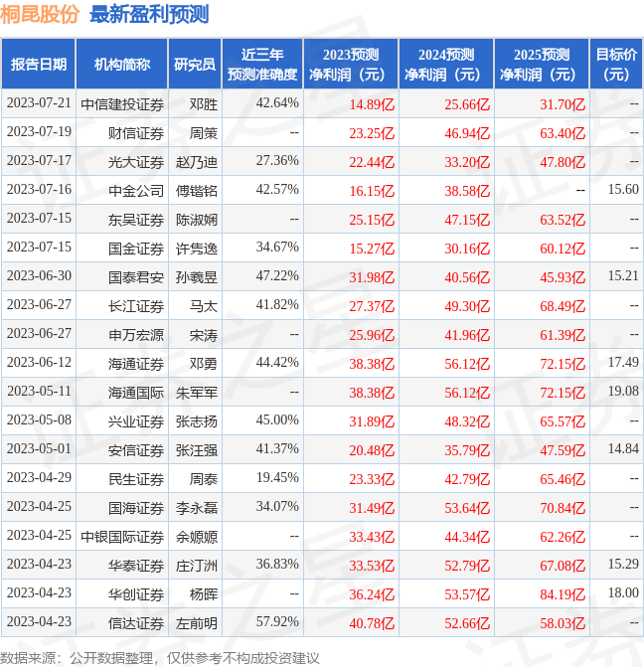Click the 报告日期 column header
Viewport: 644px width, 667px height.
pos(39,64)
